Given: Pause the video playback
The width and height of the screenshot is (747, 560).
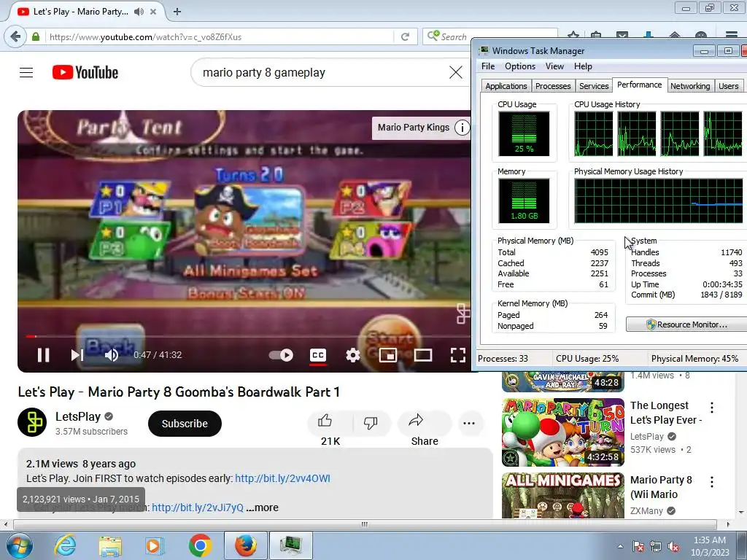Looking at the screenshot, I should [43, 355].
